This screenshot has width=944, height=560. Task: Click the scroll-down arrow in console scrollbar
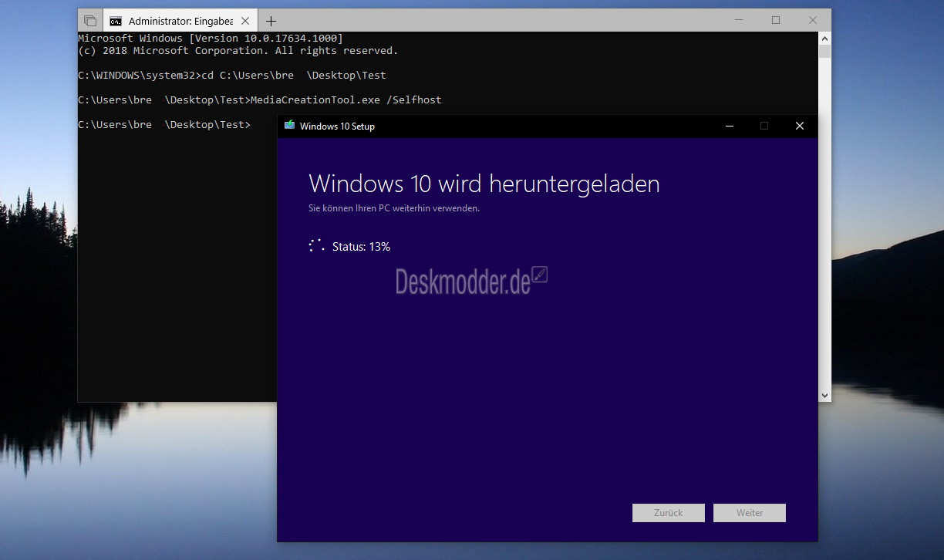click(824, 395)
